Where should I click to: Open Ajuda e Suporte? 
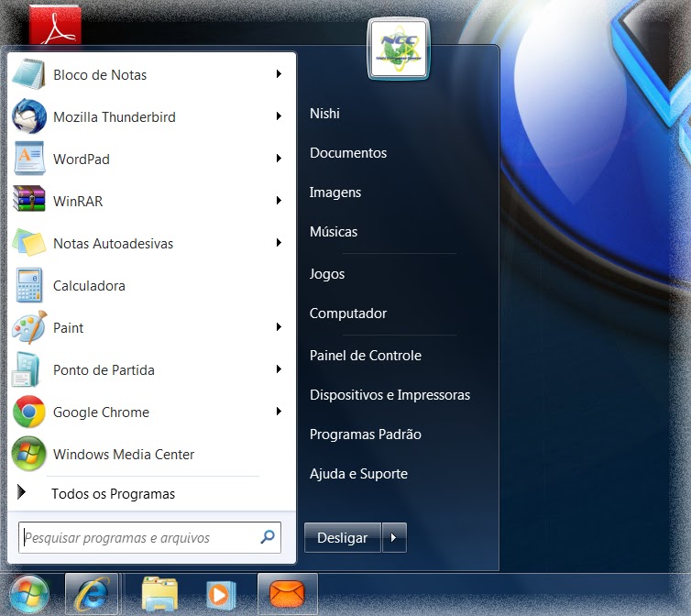click(x=358, y=474)
